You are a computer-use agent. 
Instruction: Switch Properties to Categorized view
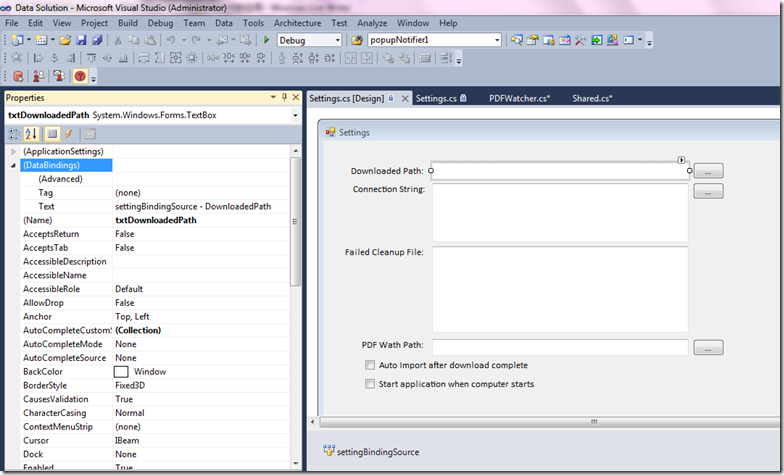pos(15,134)
